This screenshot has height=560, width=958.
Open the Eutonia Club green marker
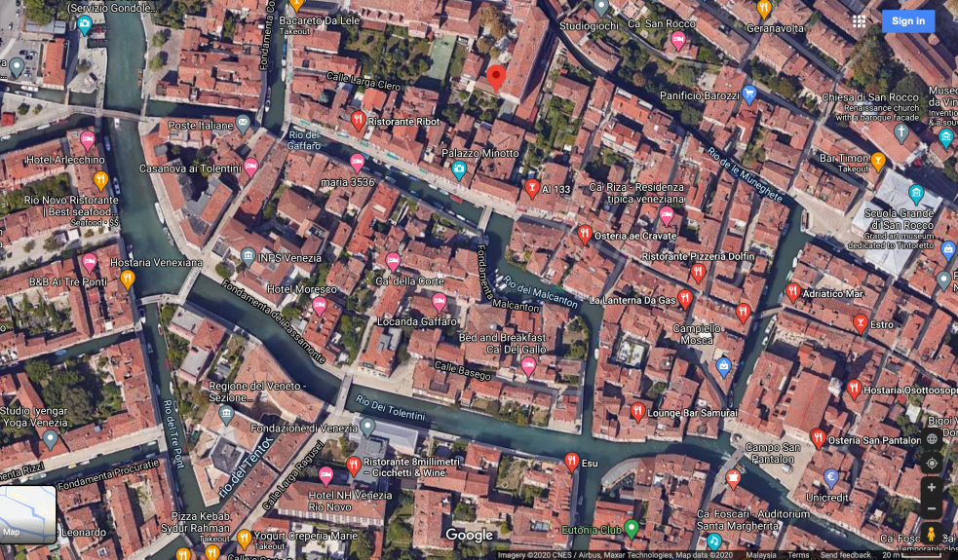coord(632,528)
